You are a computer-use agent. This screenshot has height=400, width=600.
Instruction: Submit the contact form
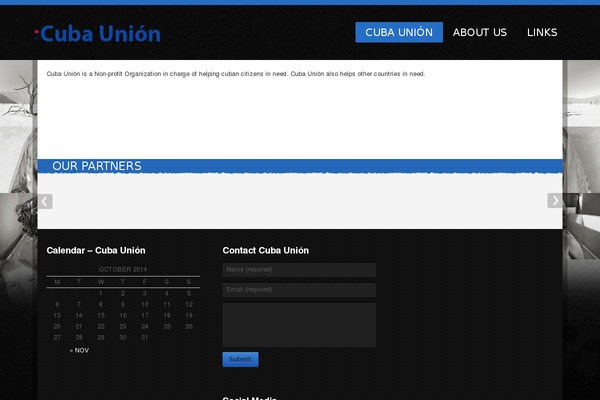(x=240, y=359)
